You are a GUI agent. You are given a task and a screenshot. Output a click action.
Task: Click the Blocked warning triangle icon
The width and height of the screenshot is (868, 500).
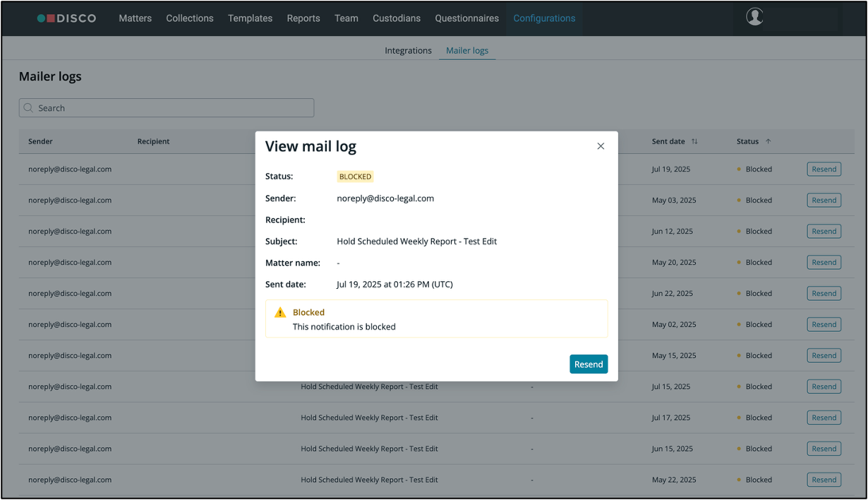pos(280,312)
